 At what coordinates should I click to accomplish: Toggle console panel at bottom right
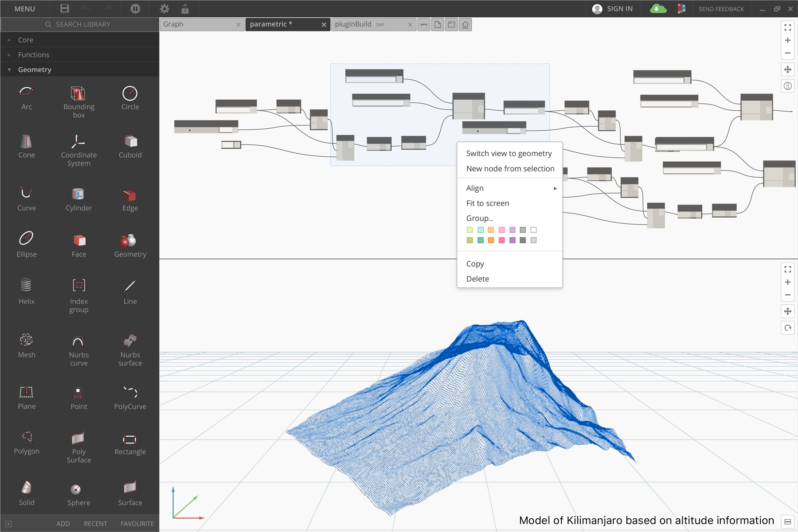[787, 522]
